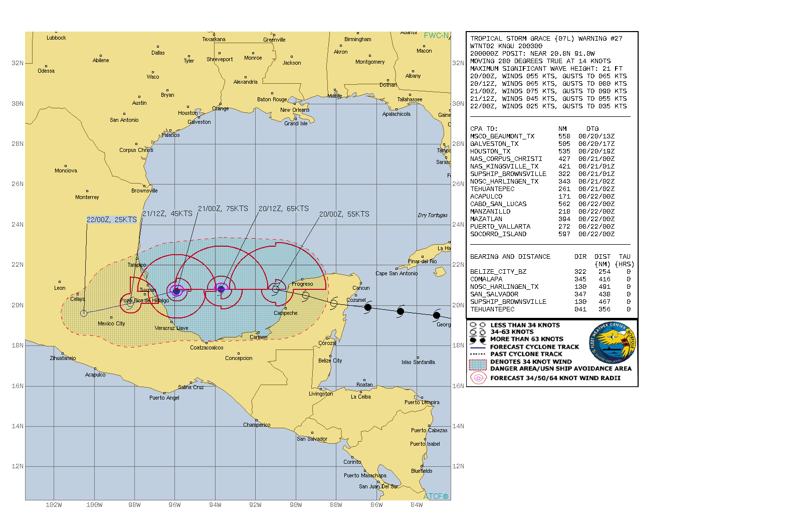This screenshot has width=786, height=532.
Task: Click the 'Corpus Christi' map label
Action: tap(136, 150)
